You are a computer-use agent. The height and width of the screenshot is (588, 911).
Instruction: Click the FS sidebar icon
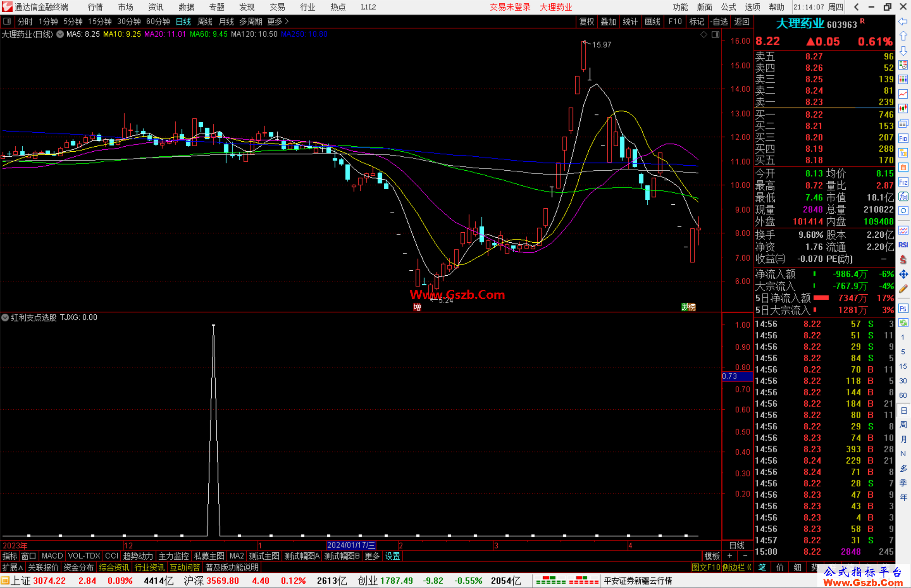click(x=903, y=309)
